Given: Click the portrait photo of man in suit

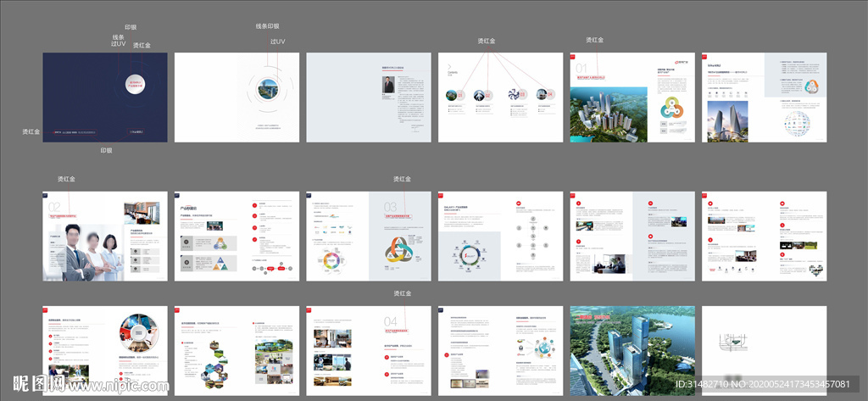Looking at the screenshot, I should point(389,85).
